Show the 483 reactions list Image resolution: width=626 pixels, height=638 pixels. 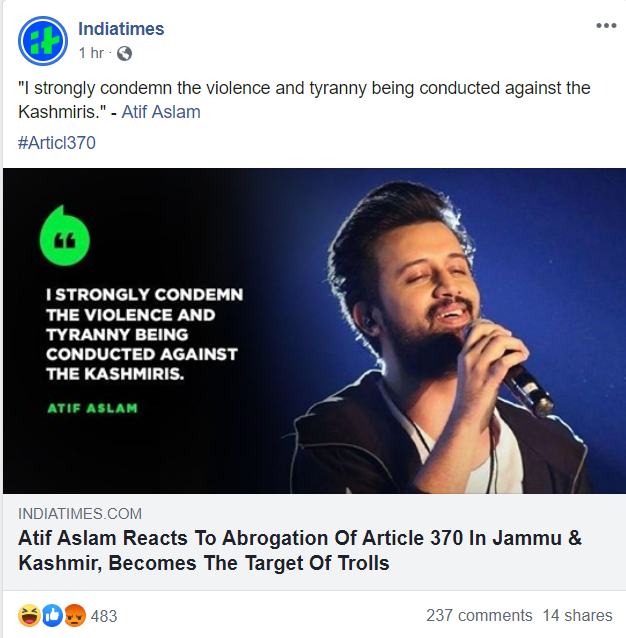[104, 616]
